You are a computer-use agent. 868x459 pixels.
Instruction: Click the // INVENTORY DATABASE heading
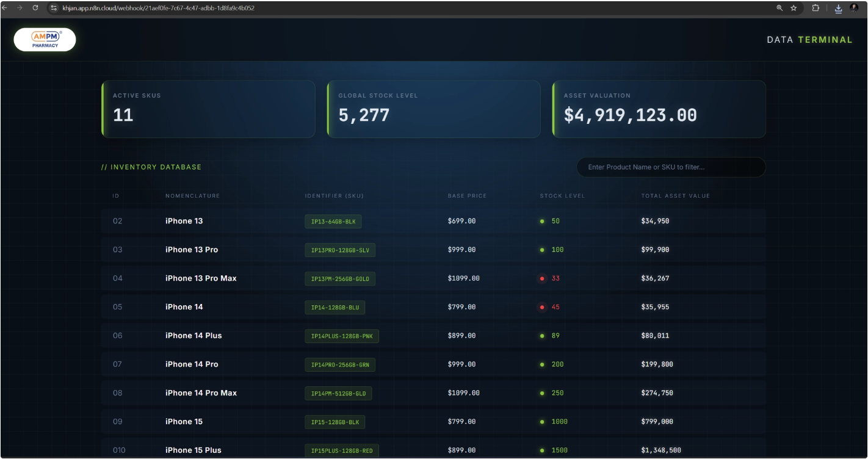(x=151, y=167)
